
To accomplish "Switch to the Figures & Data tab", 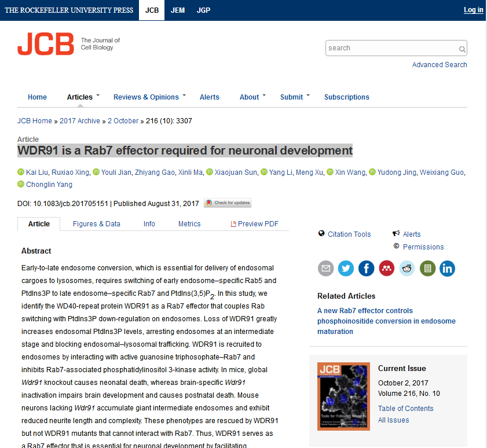I will pyautogui.click(x=97, y=224).
